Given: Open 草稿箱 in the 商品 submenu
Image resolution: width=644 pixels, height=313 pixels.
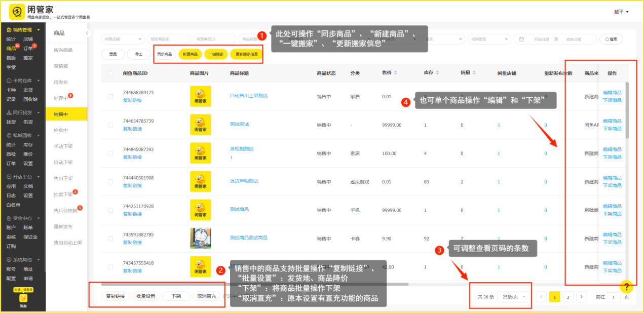Looking at the screenshot, I should pyautogui.click(x=61, y=66).
